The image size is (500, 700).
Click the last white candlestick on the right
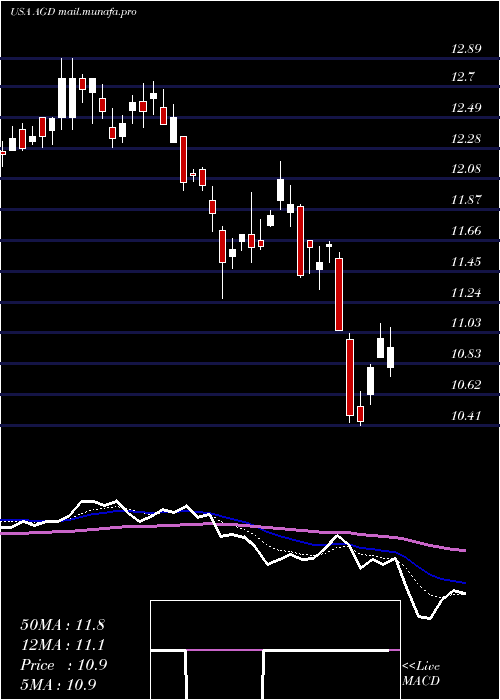coord(391,357)
